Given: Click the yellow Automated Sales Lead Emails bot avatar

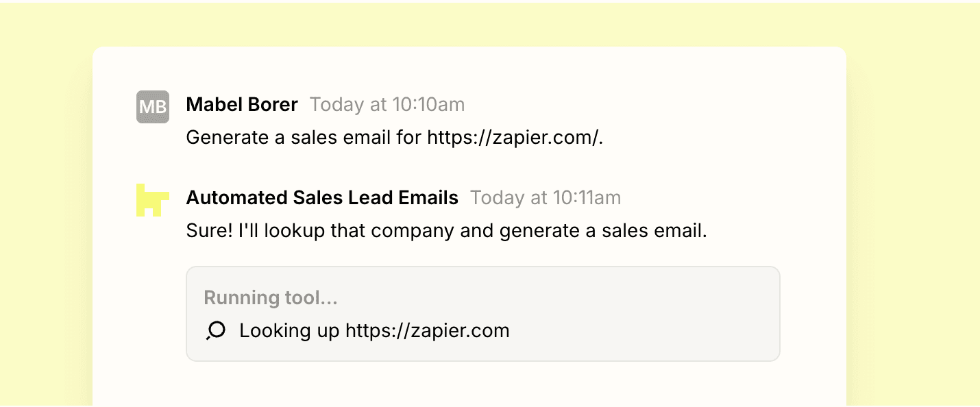Looking at the screenshot, I should pos(152,200).
